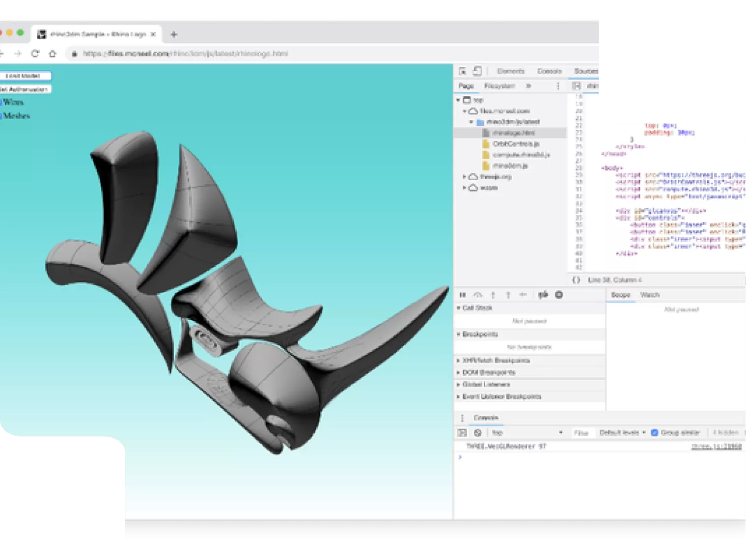
Task: Click the Filter input field in console
Action: pyautogui.click(x=583, y=433)
